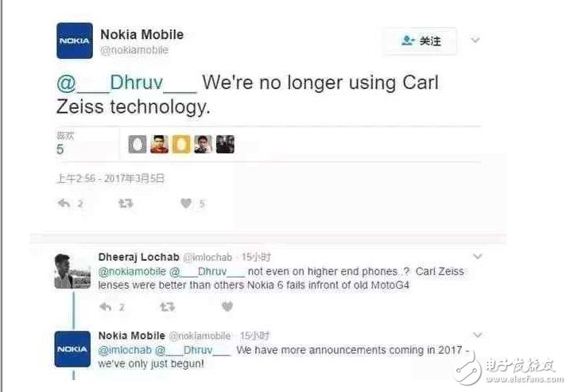
Task: Open the tweet timestamp 2017年3月5日
Action: click(110, 178)
